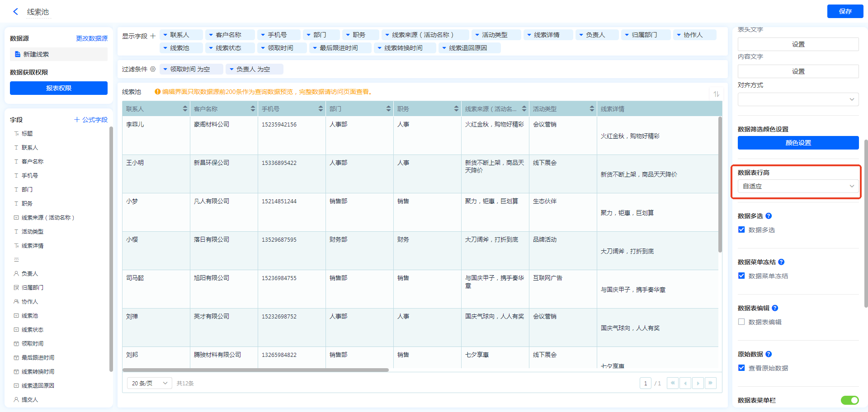Select the 手机号 field in the field list
868x412 pixels.
tap(30, 175)
